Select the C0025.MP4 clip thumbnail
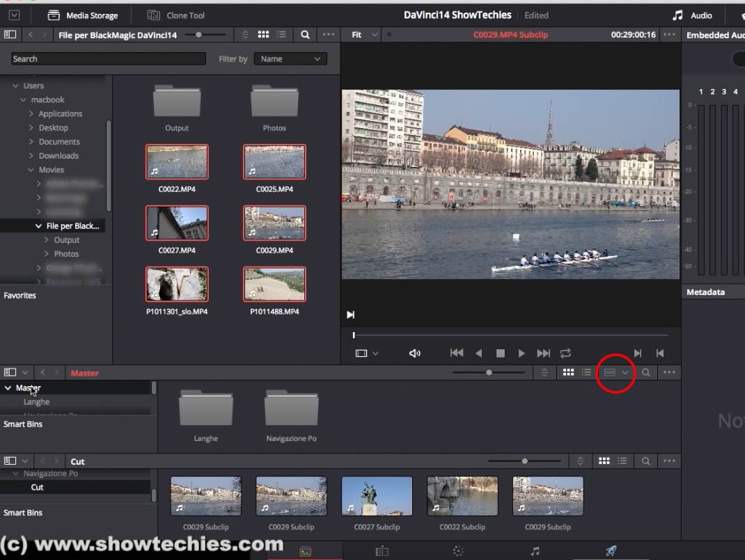The image size is (745, 560). point(274,162)
